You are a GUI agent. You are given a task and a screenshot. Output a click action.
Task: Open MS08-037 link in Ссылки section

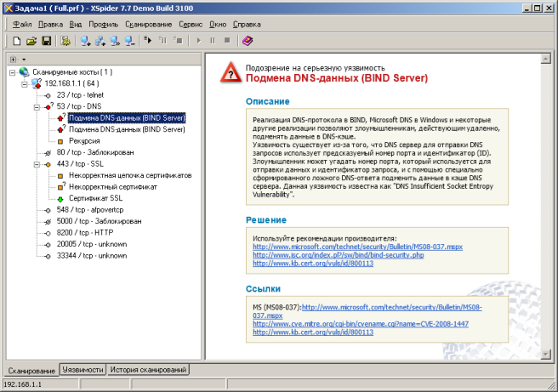pyautogui.click(x=392, y=307)
